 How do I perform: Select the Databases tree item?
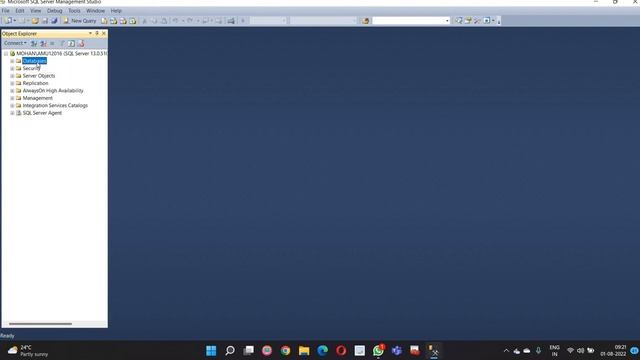[x=34, y=61]
